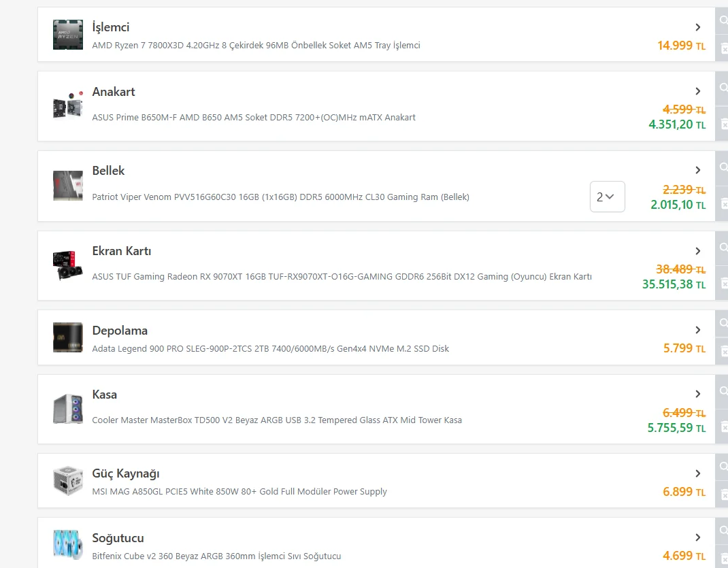Click the search icon for İşlemci row
This screenshot has width=728, height=568.
point(723,20)
